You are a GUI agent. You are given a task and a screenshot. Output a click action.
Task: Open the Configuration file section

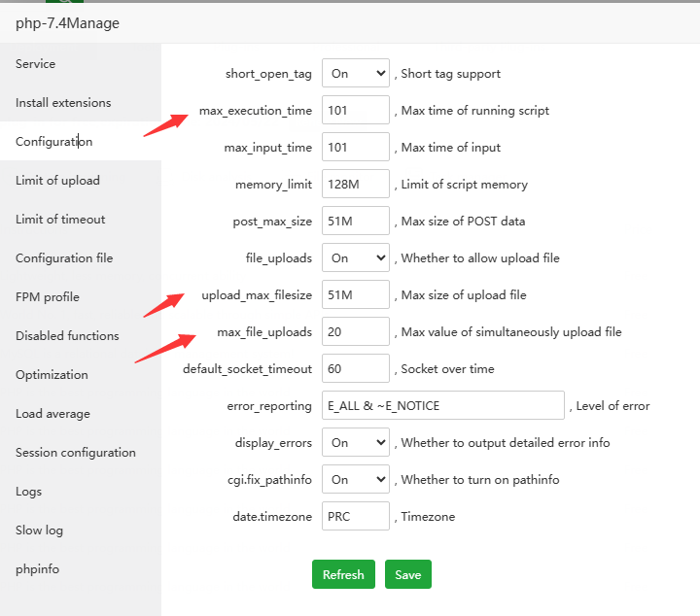[64, 258]
